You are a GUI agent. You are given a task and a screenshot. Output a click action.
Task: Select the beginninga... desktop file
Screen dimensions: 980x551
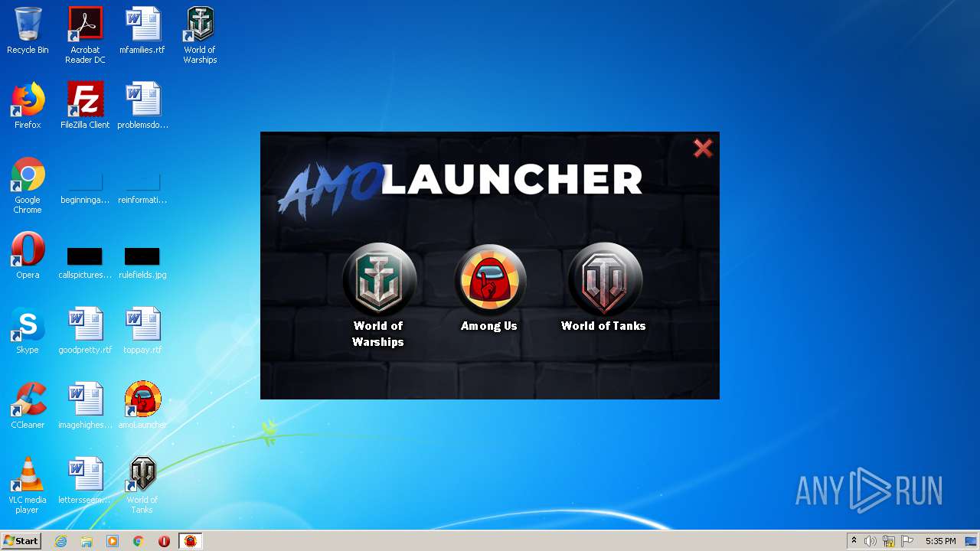85,188
